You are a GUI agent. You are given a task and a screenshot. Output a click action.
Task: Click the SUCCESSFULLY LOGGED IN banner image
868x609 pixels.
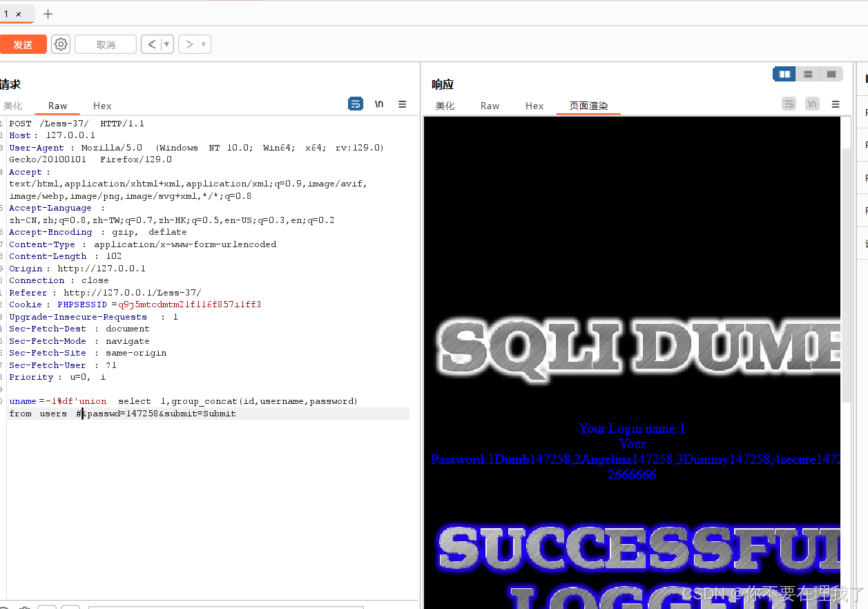tap(639, 566)
